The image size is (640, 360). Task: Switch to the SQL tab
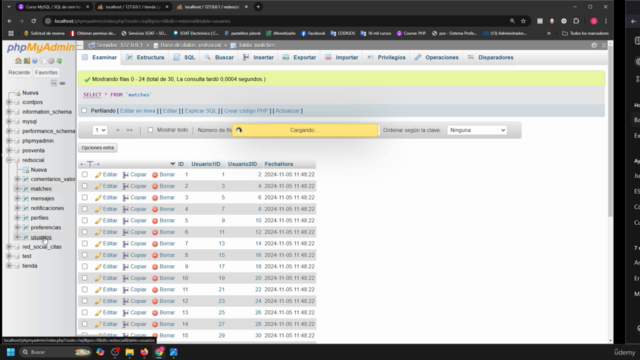tap(184, 58)
